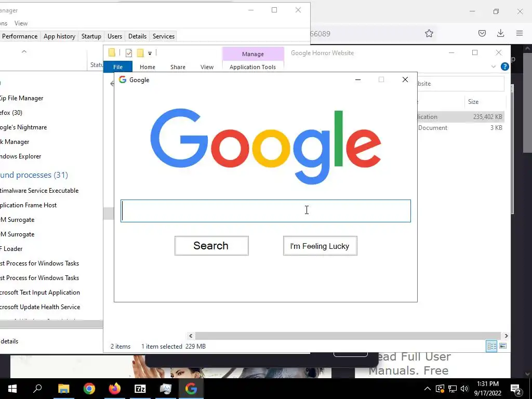The width and height of the screenshot is (532, 399).
Task: Switch to Users tab in Task Manager
Action: [115, 36]
